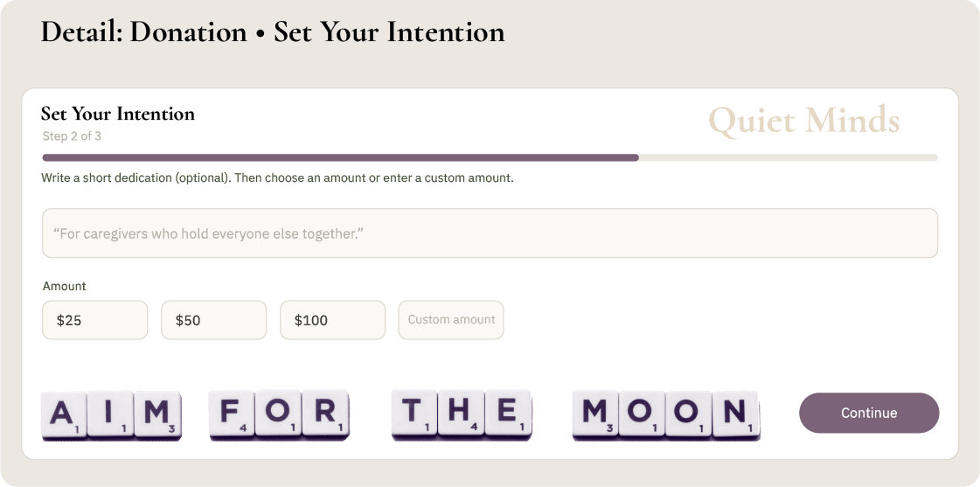The height and width of the screenshot is (487, 980).
Task: Click the E tile in THE
Action: tap(508, 414)
